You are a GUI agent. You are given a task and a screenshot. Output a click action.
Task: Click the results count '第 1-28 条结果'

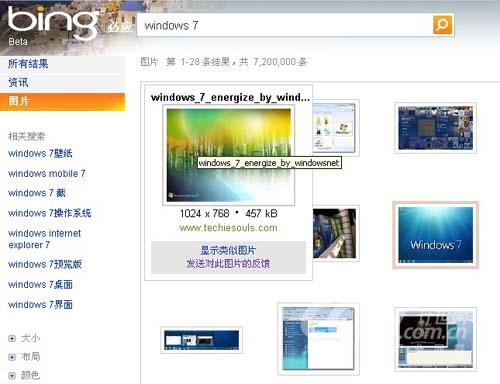coord(198,62)
